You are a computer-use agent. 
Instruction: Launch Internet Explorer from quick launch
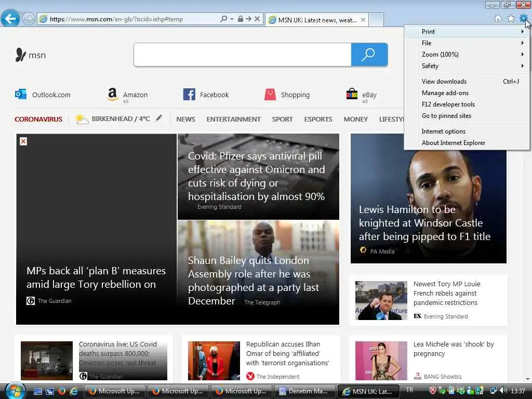(74, 391)
